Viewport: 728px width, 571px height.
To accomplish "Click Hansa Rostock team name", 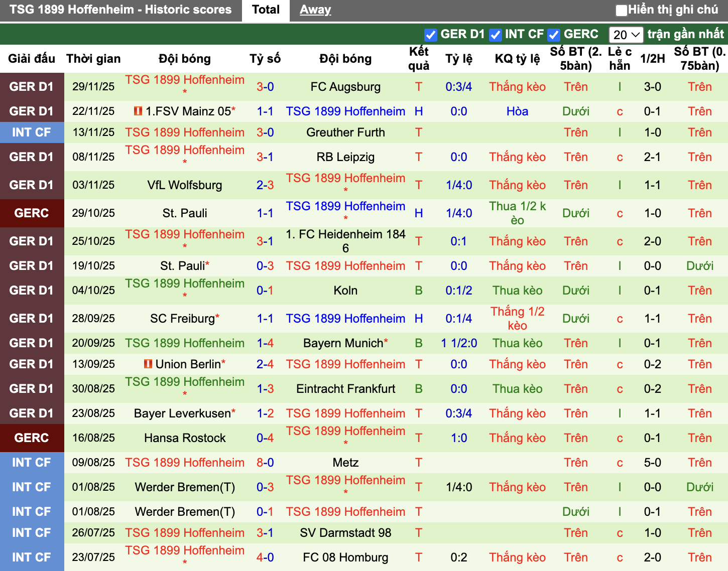I will [x=185, y=438].
